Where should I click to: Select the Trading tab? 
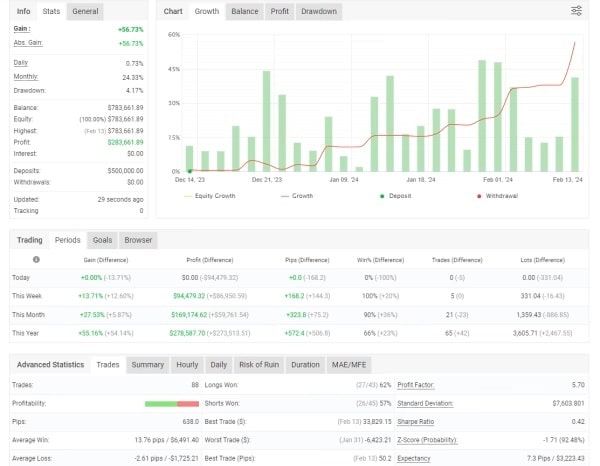29,240
